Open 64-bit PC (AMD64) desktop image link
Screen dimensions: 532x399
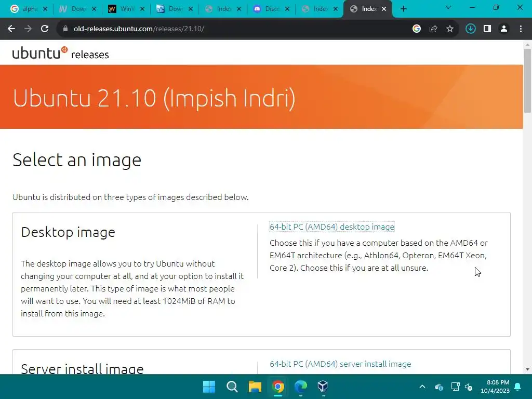(332, 227)
